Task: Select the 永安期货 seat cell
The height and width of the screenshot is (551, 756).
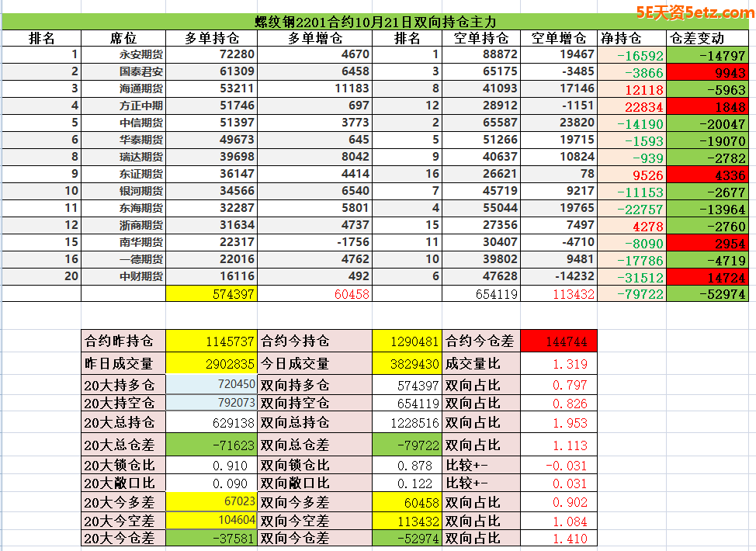Action: [x=123, y=54]
